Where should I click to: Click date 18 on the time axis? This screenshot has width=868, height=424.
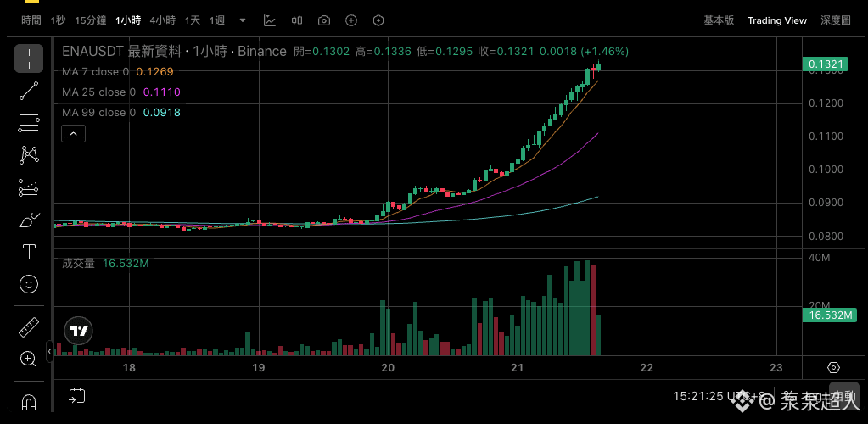tap(129, 368)
